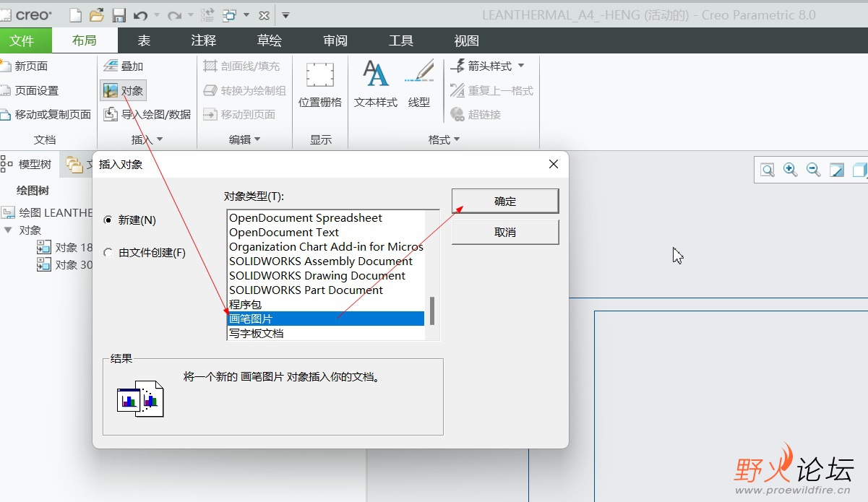Select 对象 18 in the drawing tree
This screenshot has width=868, height=502.
66,247
